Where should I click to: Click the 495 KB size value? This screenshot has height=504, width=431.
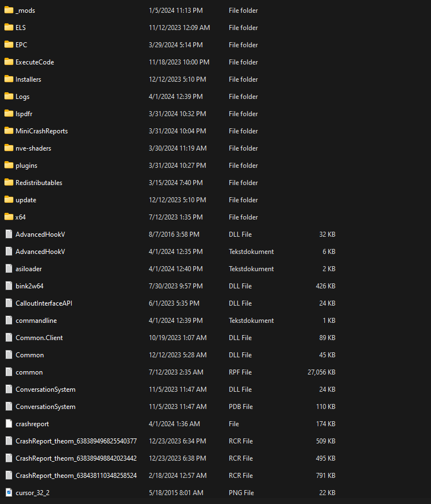pyautogui.click(x=325, y=458)
